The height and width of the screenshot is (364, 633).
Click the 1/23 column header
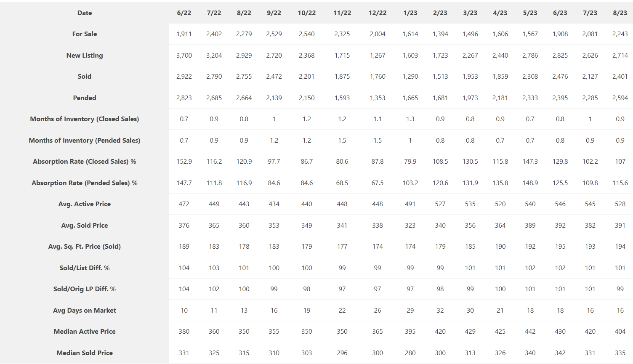[410, 13]
